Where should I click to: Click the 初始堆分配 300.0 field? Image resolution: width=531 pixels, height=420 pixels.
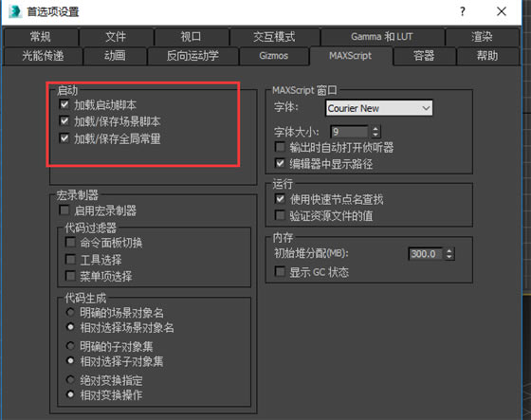coord(426,254)
